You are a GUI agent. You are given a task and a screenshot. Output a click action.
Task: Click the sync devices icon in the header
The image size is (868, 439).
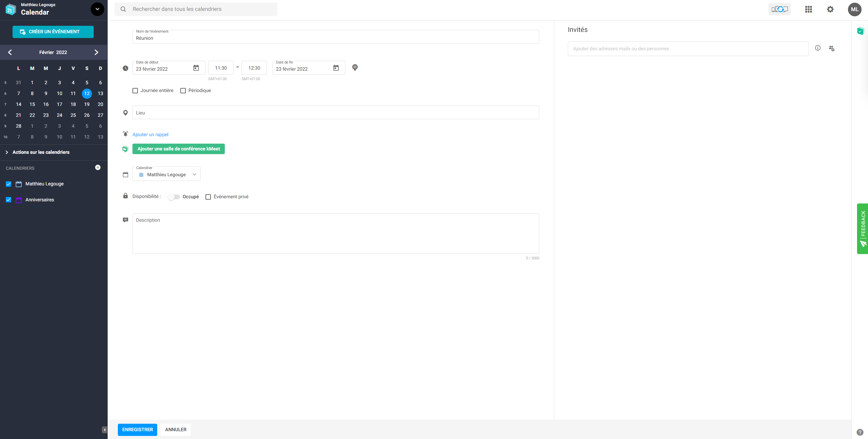click(779, 9)
